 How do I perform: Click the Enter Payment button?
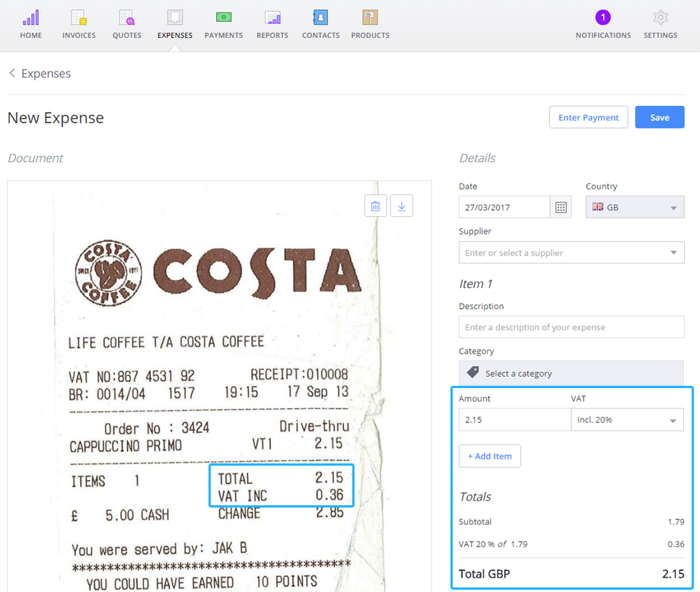pyautogui.click(x=588, y=117)
